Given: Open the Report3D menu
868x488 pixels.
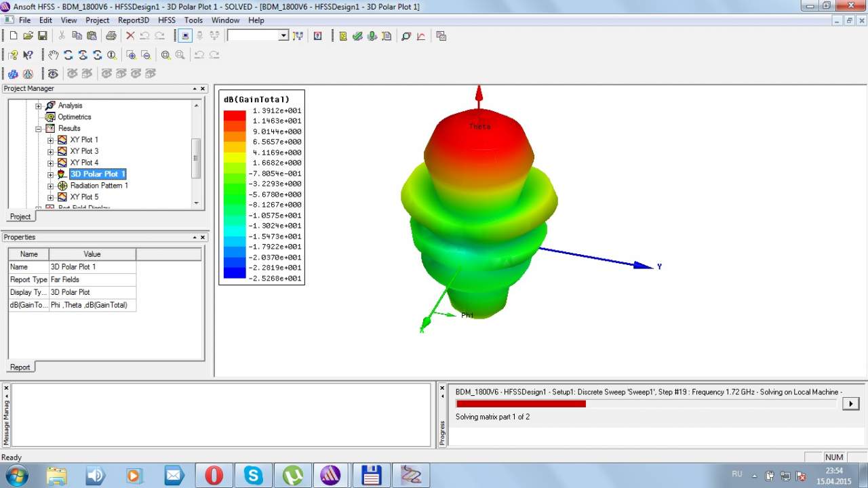Looking at the screenshot, I should (x=133, y=20).
